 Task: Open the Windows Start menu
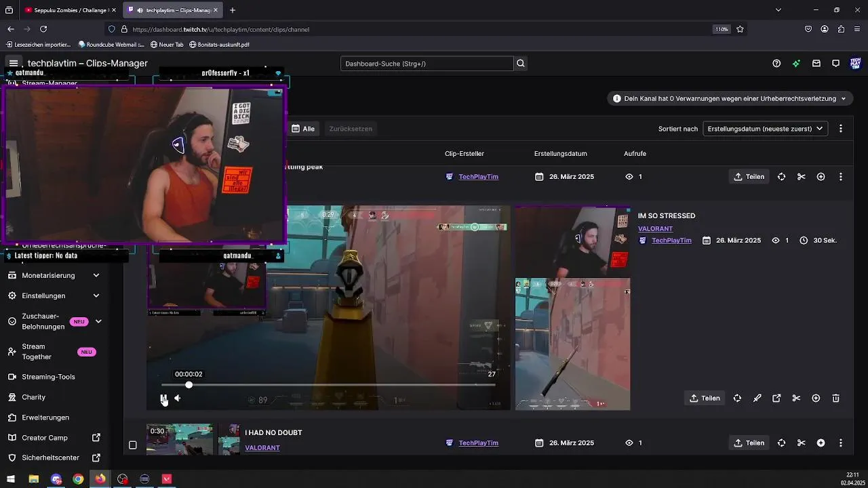click(11, 479)
